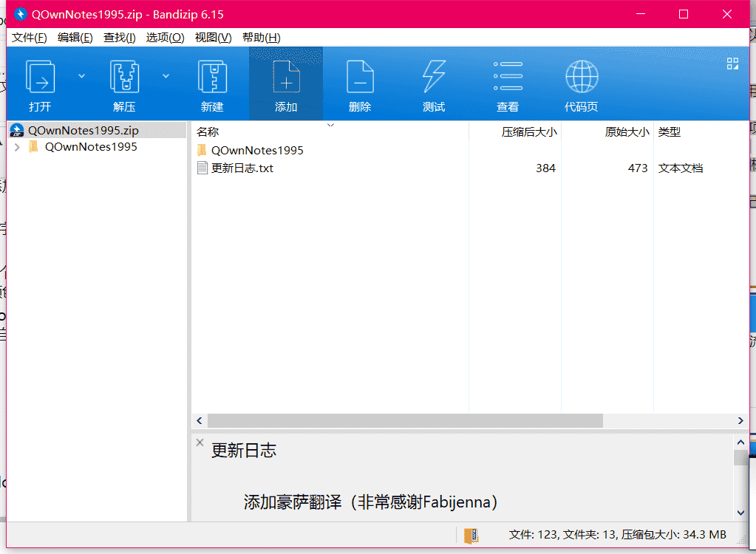Click the QOwnNotes1995 folder icon in file list
Screen dimensions: 756x554
[x=202, y=150]
